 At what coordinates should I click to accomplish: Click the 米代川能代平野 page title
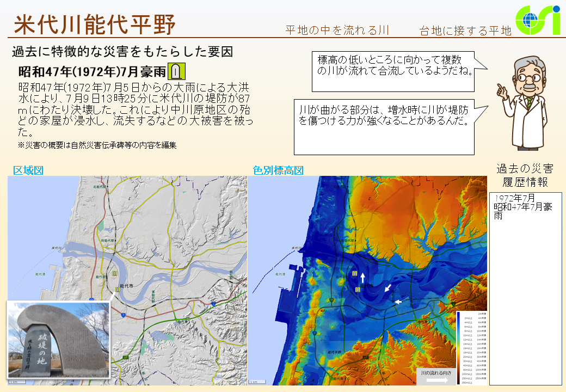(x=95, y=24)
